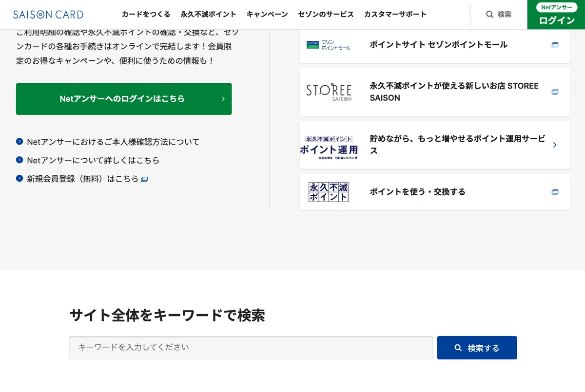This screenshot has width=585, height=392.
Task: Click the 永久不滅ポイント logo in ポイントを使う card
Action: tap(329, 192)
